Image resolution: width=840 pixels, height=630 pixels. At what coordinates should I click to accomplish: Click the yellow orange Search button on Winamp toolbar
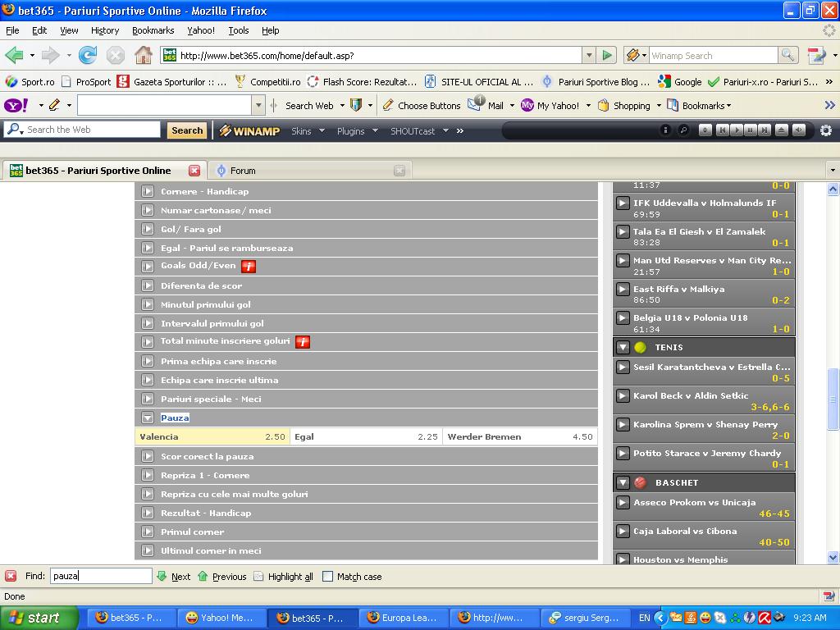click(187, 130)
